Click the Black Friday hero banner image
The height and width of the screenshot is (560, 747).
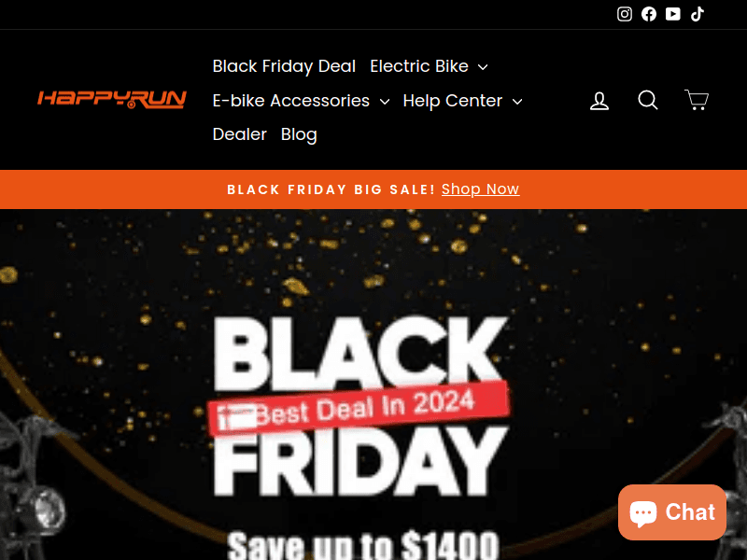pyautogui.click(x=373, y=385)
